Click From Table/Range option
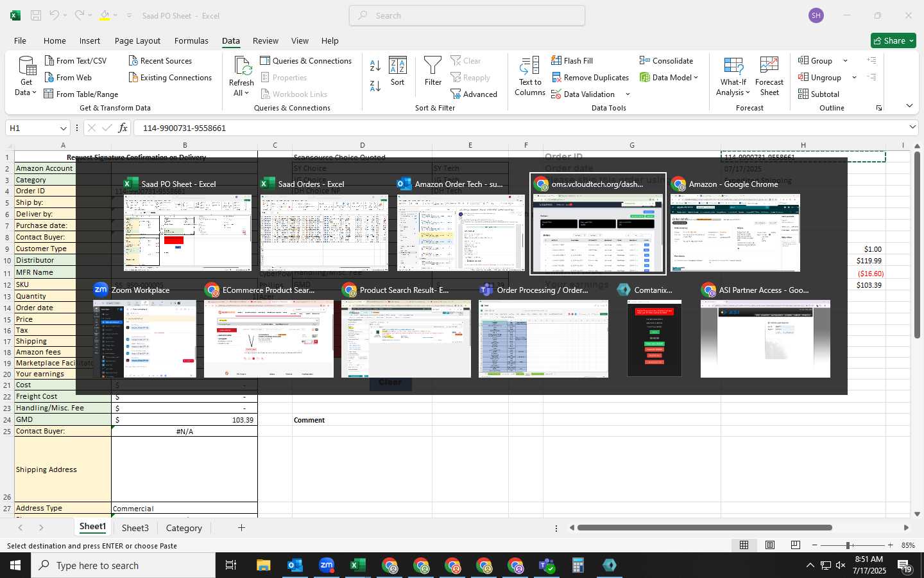924x578 pixels. pyautogui.click(x=81, y=94)
